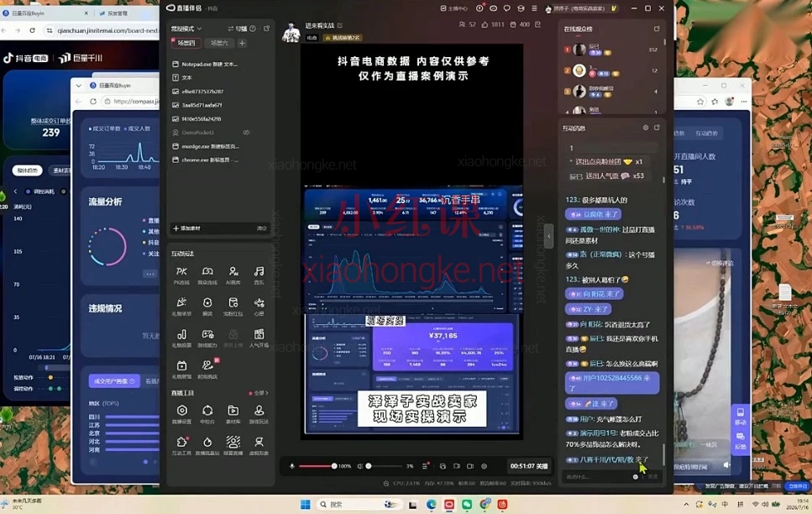Image resolution: width=812 pixels, height=514 pixels.
Task: Pop out the scene sources panel
Action: 266,29
